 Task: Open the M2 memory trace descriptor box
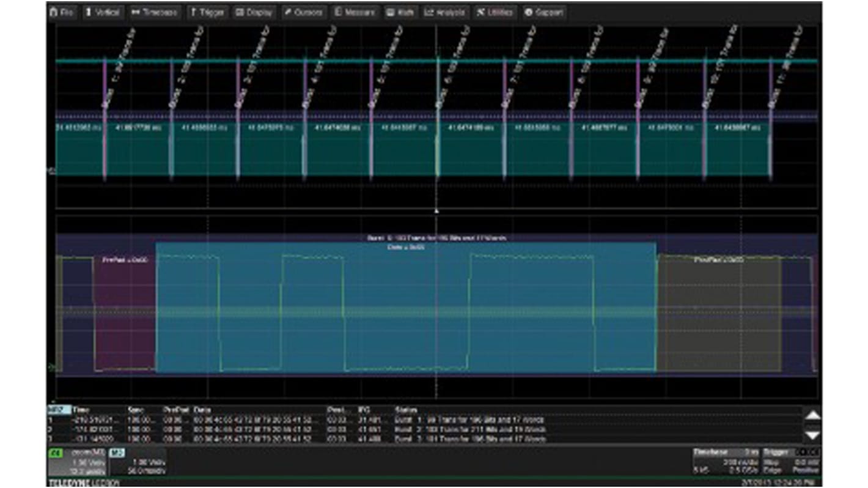pyautogui.click(x=138, y=463)
